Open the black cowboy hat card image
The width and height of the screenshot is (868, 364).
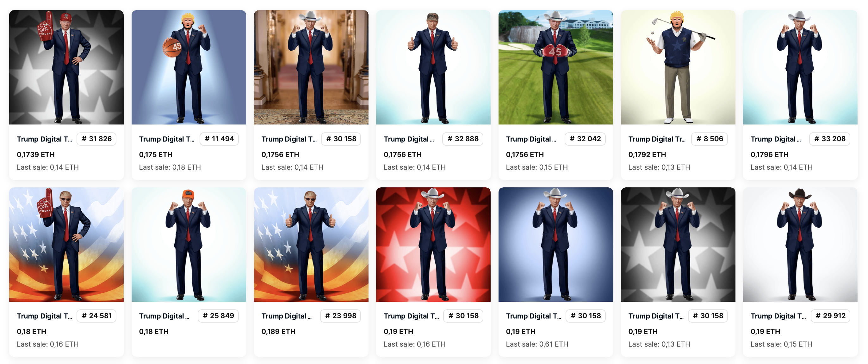[x=800, y=245]
